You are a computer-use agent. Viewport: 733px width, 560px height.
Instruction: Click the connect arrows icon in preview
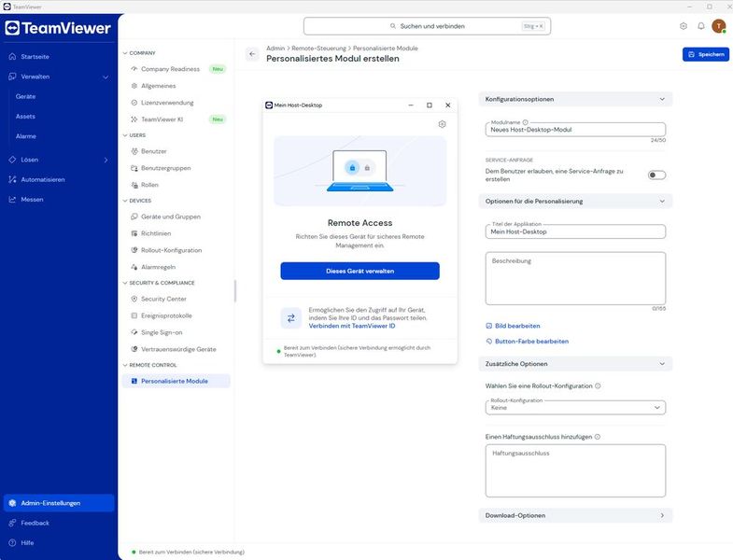click(x=290, y=318)
